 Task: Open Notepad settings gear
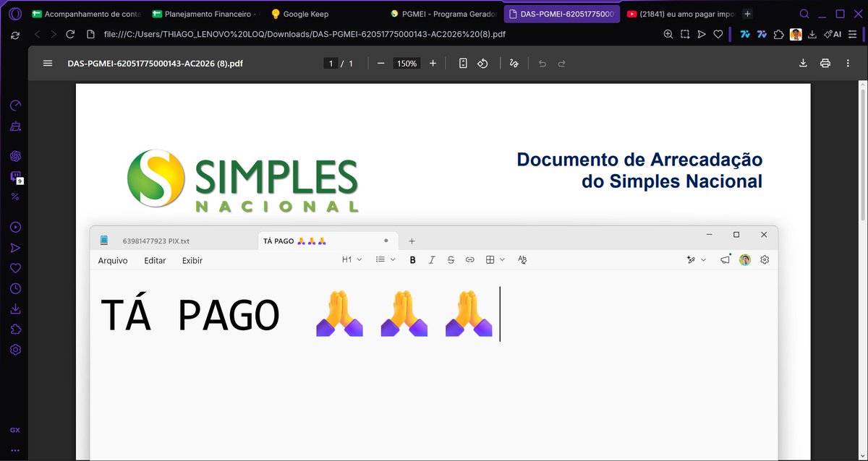(x=765, y=260)
